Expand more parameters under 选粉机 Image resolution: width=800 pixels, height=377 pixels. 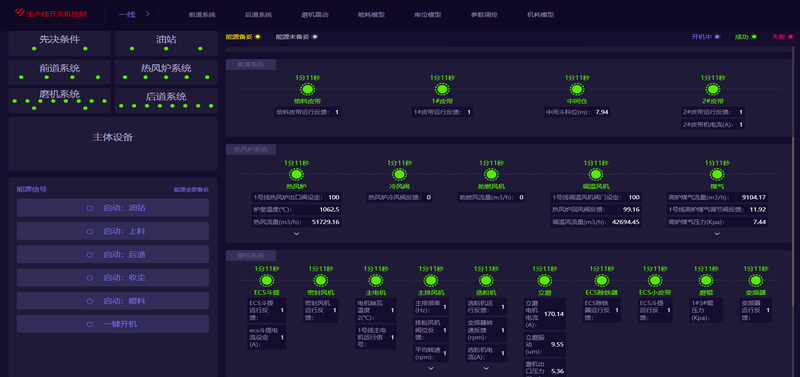click(x=486, y=368)
